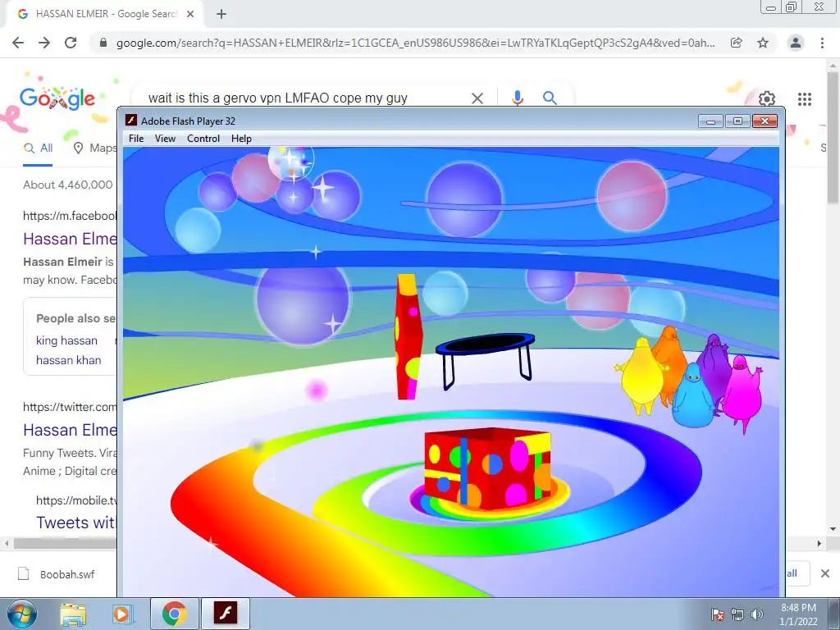Image resolution: width=840 pixels, height=630 pixels.
Task: Switch to Chrome in the taskbar
Action: (x=174, y=614)
